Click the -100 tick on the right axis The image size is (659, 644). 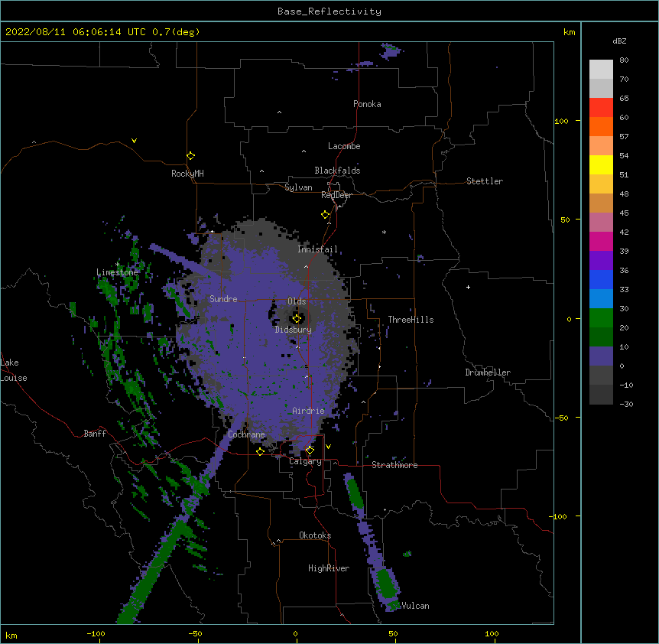click(x=559, y=516)
